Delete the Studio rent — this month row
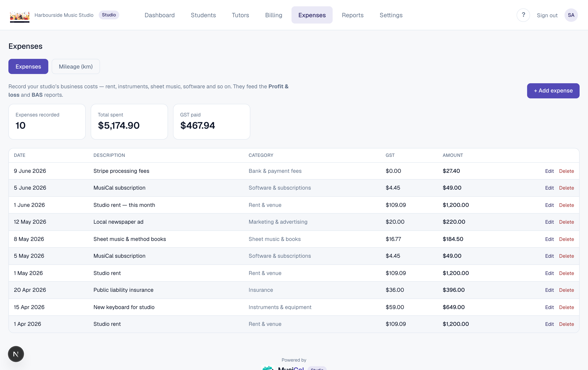Viewport: 588px width, 370px height. pos(567,205)
